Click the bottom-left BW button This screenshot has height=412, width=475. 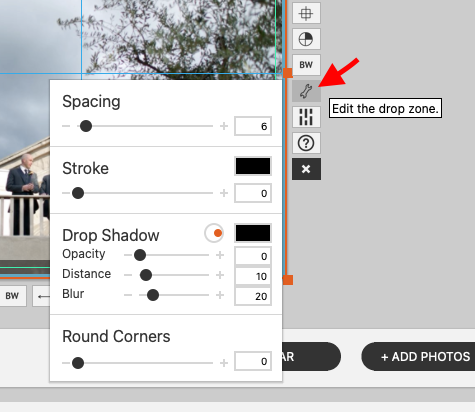(12, 296)
